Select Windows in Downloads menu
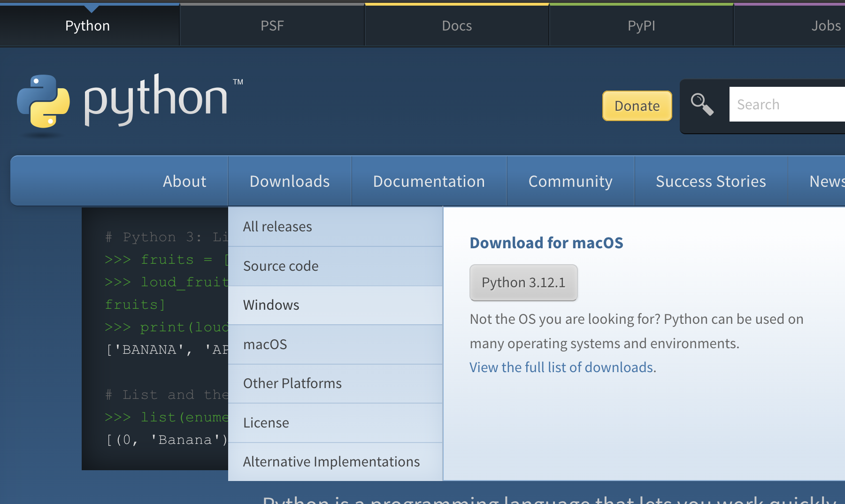The height and width of the screenshot is (504, 845). [335, 305]
